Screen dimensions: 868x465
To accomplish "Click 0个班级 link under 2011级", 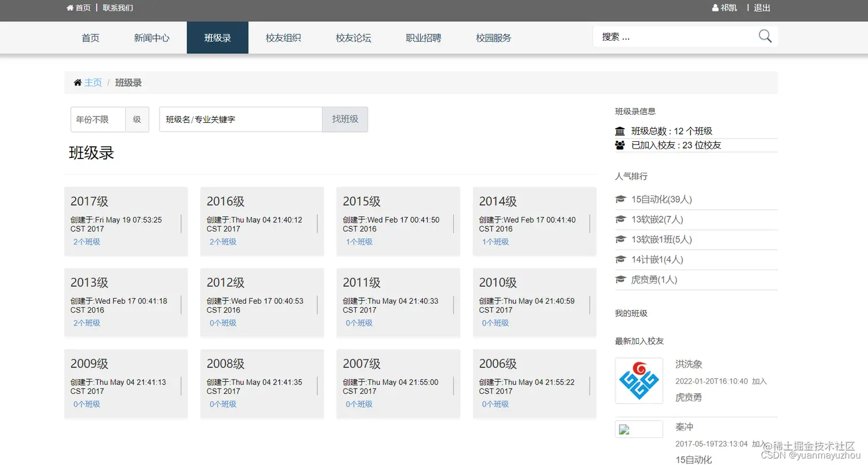I will point(359,323).
